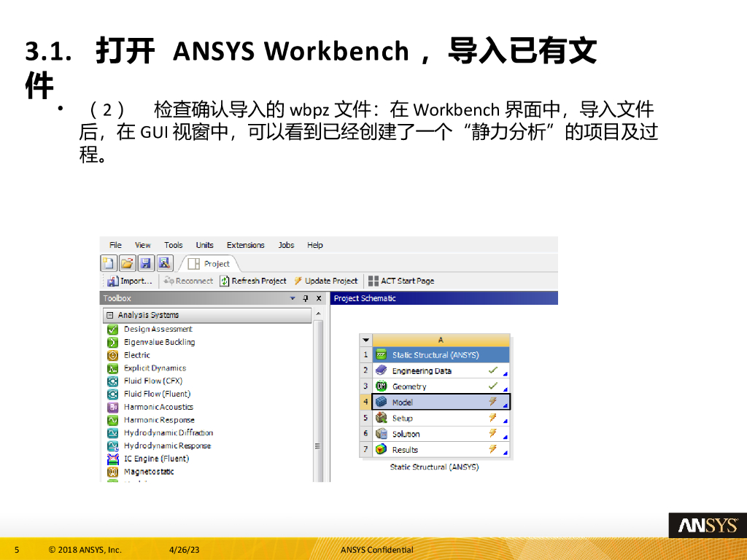This screenshot has height=560, width=747.
Task: Open the Extensions menu
Action: point(245,245)
